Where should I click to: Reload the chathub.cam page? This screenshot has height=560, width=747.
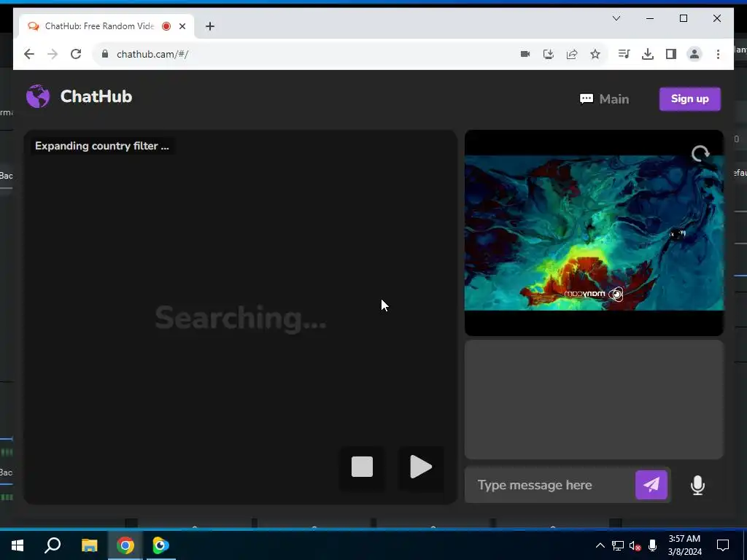[76, 54]
